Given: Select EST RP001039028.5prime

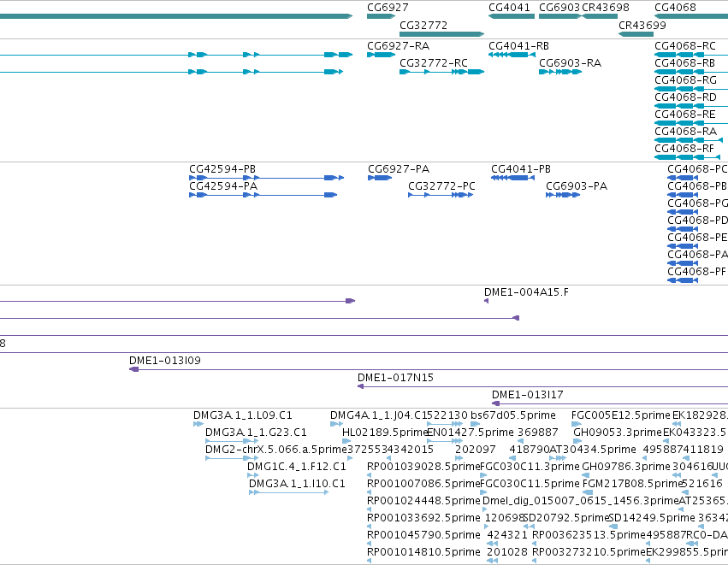Looking at the screenshot, I should pyautogui.click(x=423, y=466).
